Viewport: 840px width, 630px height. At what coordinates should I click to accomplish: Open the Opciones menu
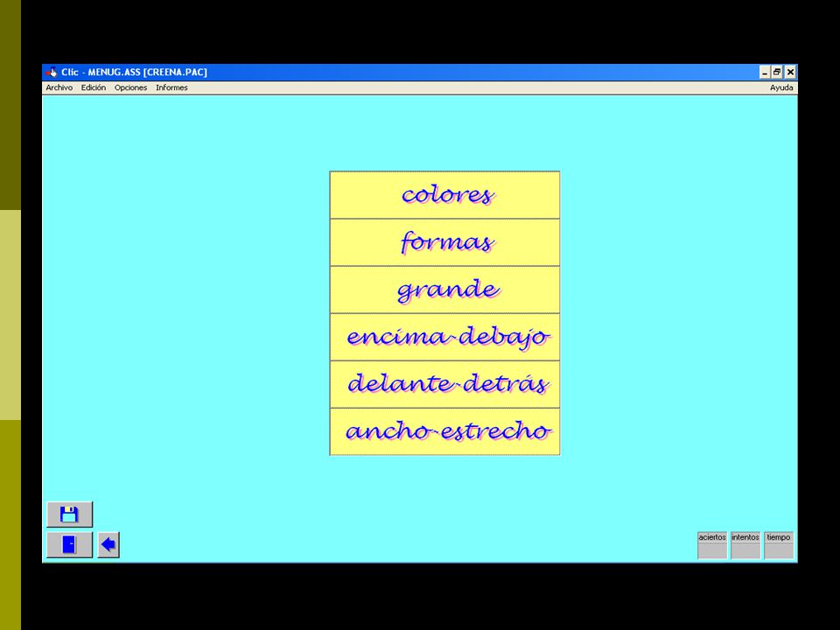130,87
